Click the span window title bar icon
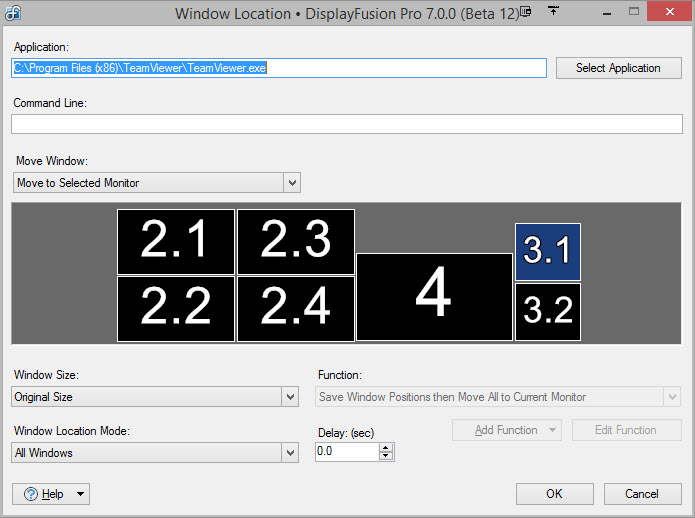The height and width of the screenshot is (518, 695). pyautogui.click(x=552, y=12)
